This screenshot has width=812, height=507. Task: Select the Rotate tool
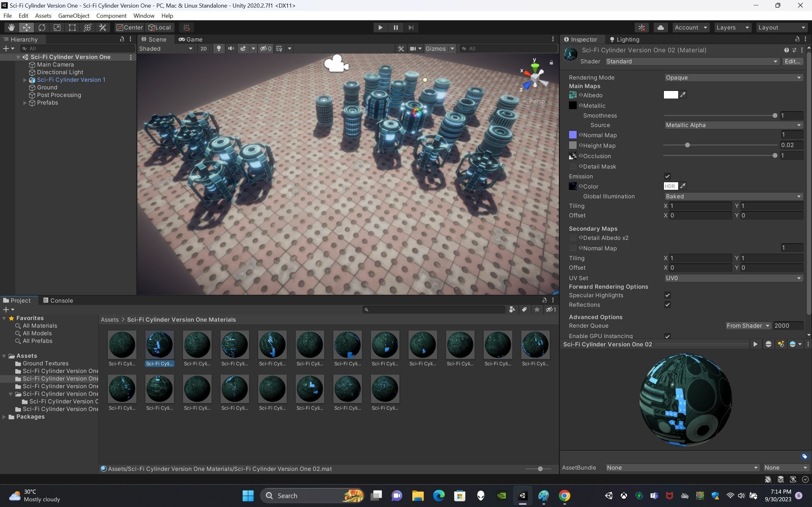42,28
